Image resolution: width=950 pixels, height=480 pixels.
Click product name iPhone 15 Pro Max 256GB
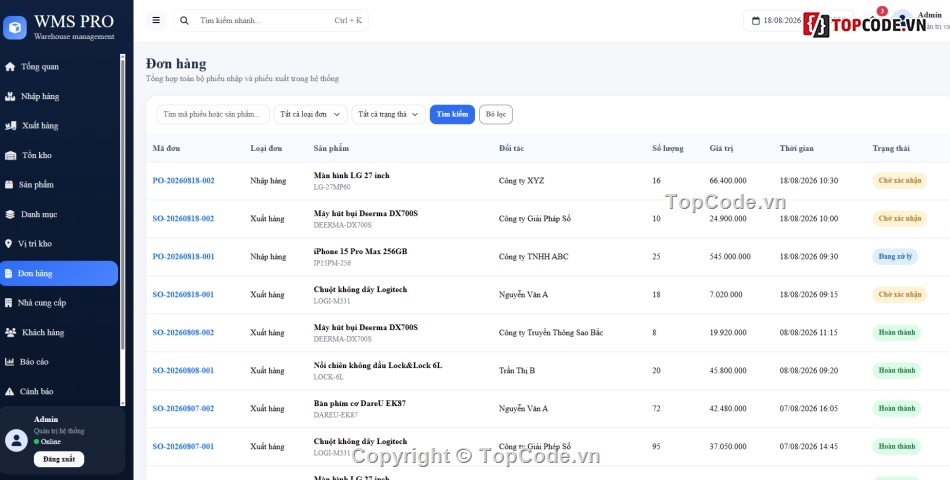click(360, 252)
